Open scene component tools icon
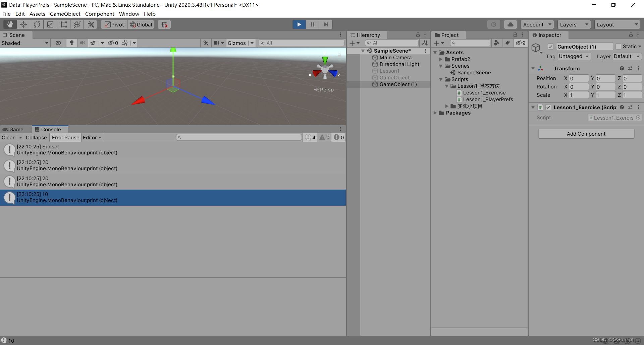 click(206, 43)
